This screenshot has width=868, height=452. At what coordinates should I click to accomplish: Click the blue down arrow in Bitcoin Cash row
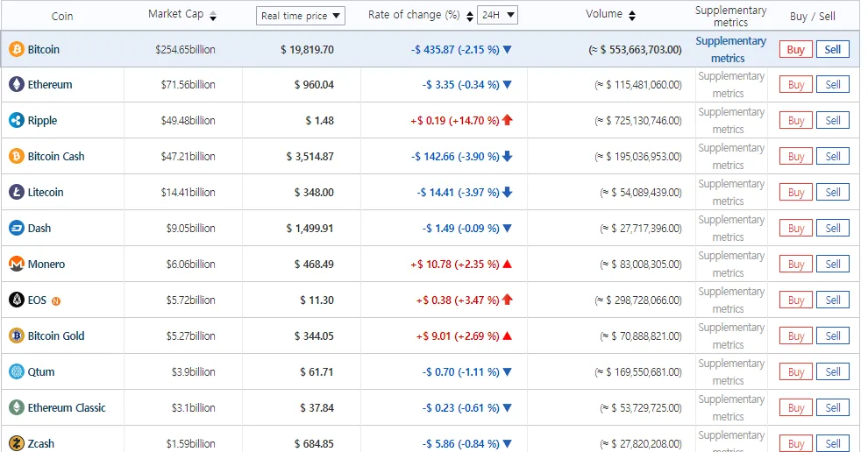pyautogui.click(x=507, y=157)
